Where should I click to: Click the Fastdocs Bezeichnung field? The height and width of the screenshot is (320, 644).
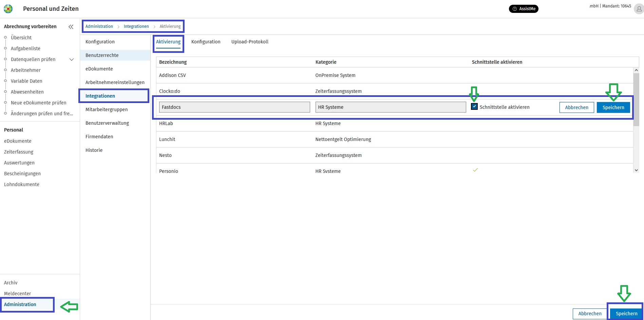pyautogui.click(x=234, y=107)
